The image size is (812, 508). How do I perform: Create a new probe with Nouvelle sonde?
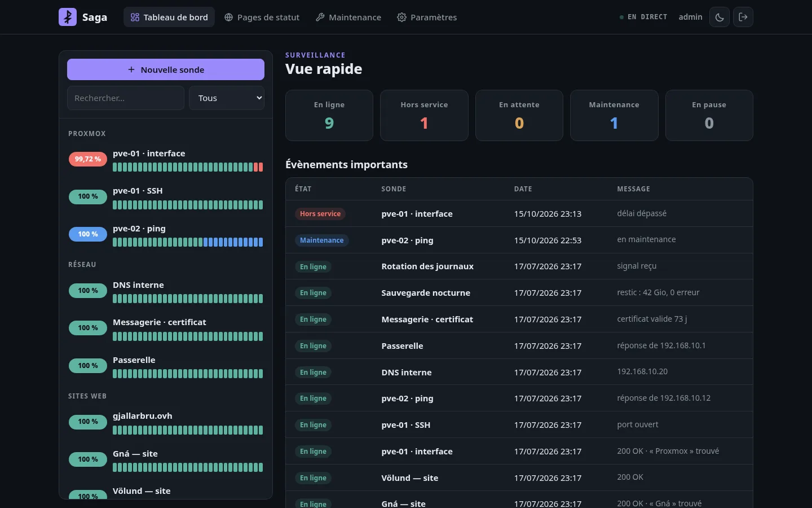[x=166, y=69]
